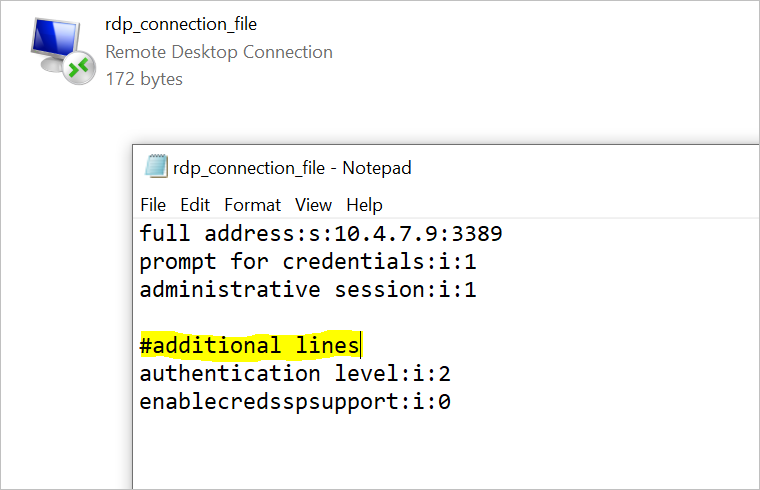Place cursor in the full address line
760x490 pixels.
(x=321, y=234)
